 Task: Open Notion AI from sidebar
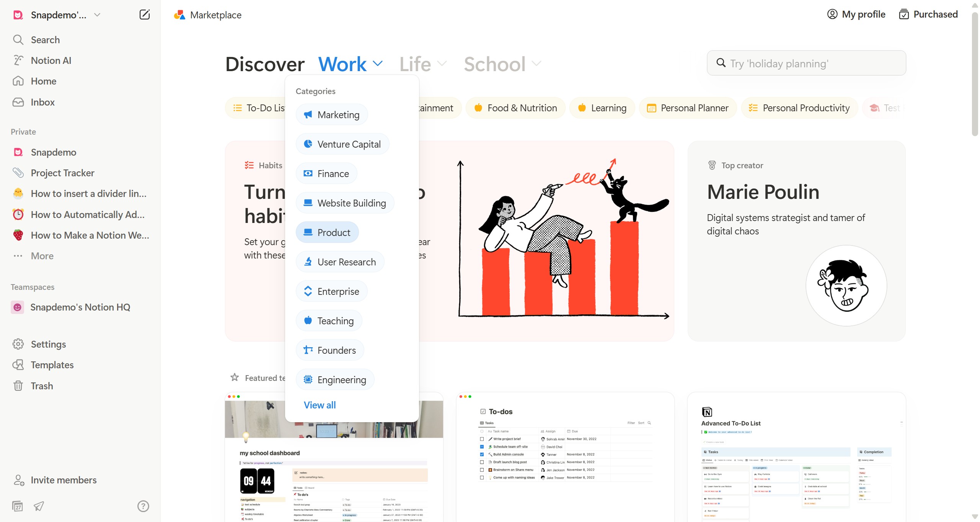80,60
